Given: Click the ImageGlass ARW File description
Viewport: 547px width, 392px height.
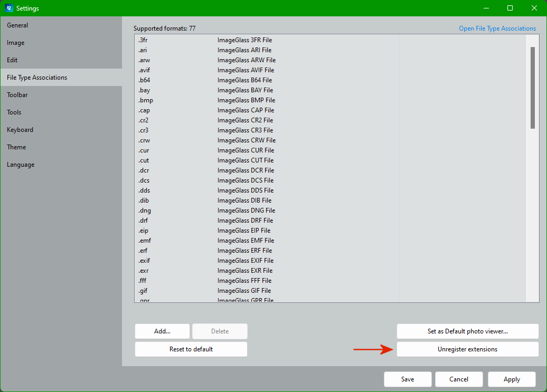Looking at the screenshot, I should coord(246,60).
